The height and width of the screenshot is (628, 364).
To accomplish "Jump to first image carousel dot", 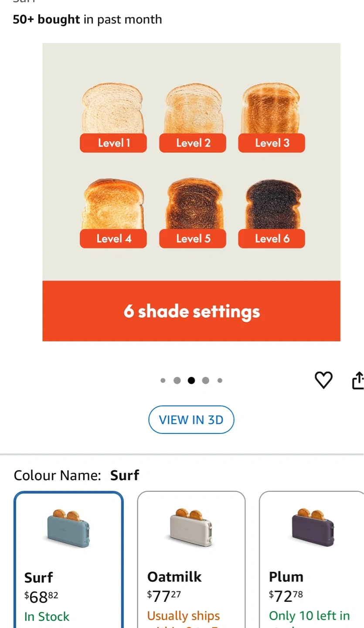I will pyautogui.click(x=163, y=380).
